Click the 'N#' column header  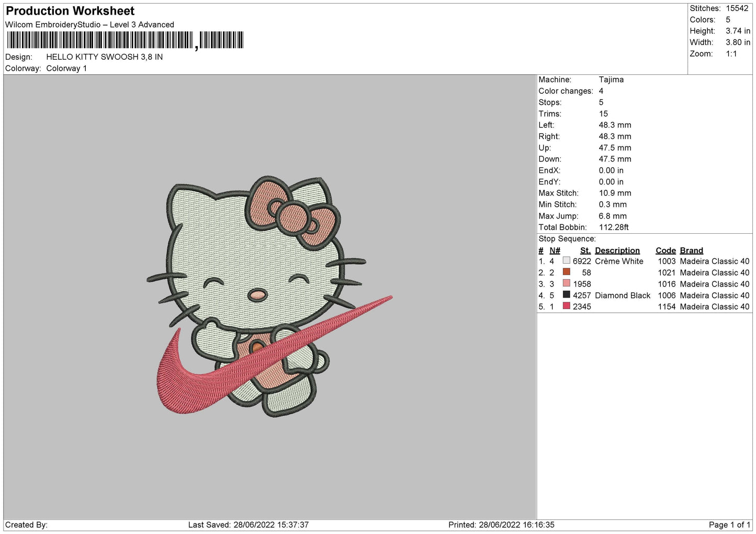(x=555, y=251)
